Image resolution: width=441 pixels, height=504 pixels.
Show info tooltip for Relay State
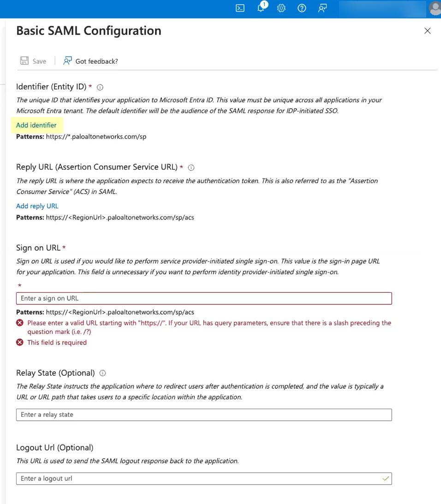[x=103, y=373]
